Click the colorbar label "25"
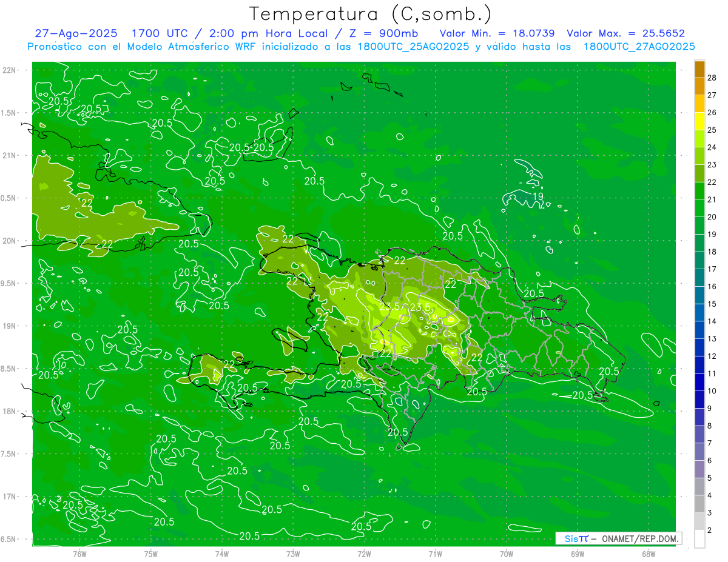 pyautogui.click(x=712, y=130)
